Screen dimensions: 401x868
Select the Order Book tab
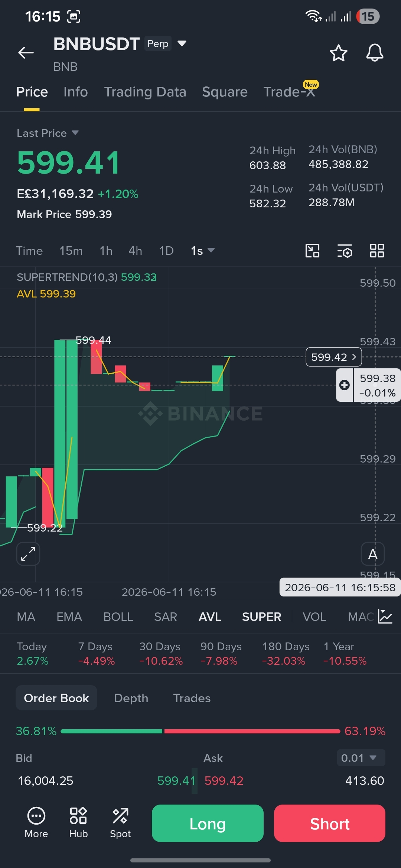56,698
